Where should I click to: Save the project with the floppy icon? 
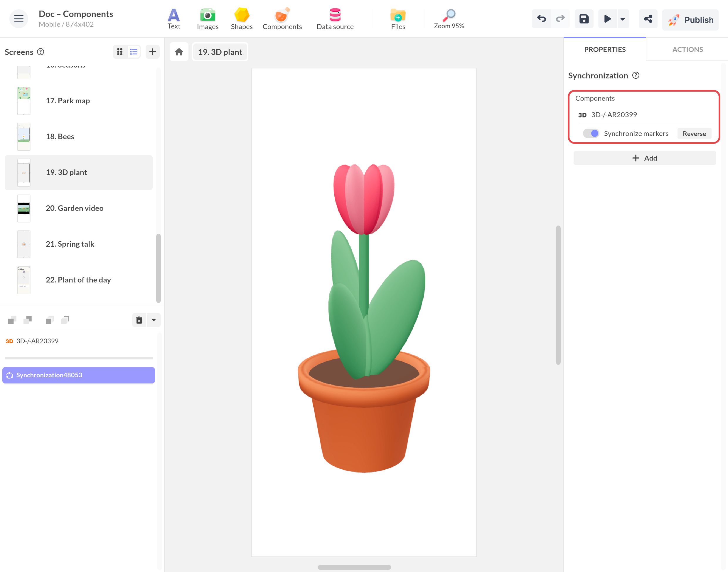(584, 19)
